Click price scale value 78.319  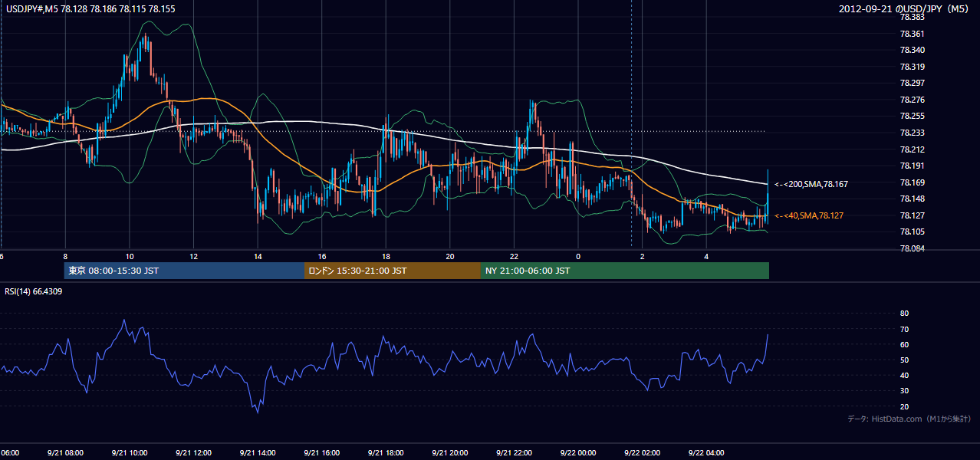(912, 67)
